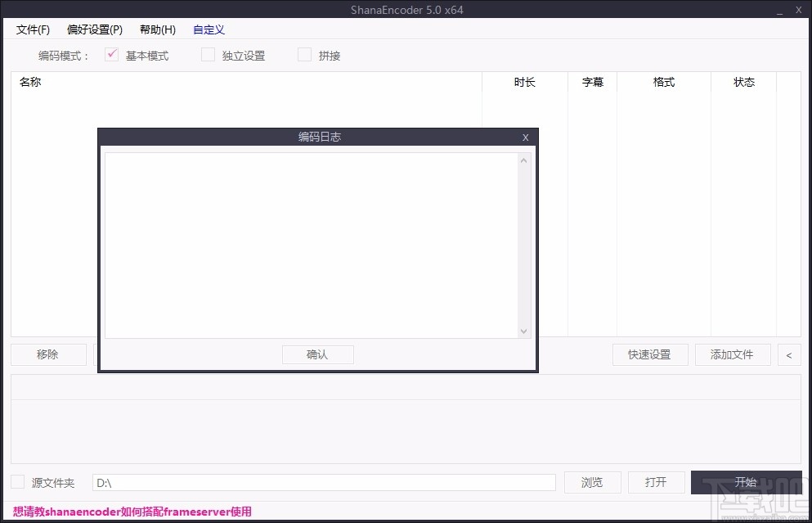Screen dimensions: 812x523
Task: Confirm the encoding log with 确认
Action: pyautogui.click(x=317, y=354)
